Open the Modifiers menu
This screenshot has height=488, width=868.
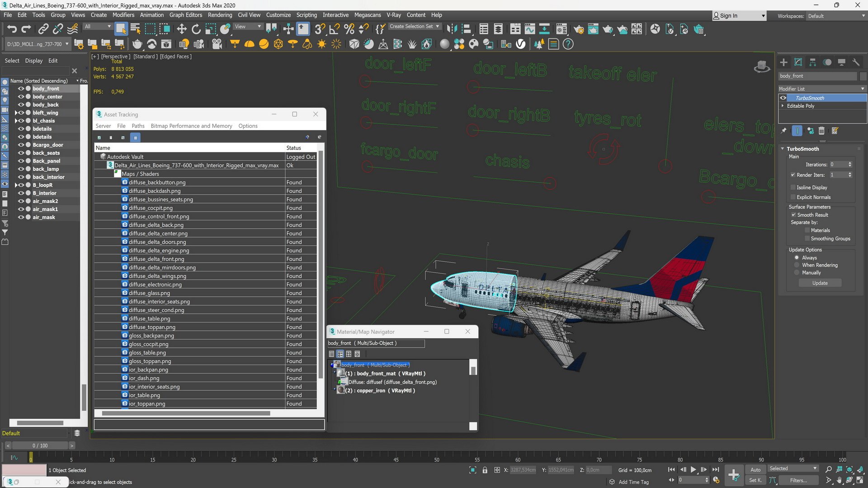click(123, 15)
